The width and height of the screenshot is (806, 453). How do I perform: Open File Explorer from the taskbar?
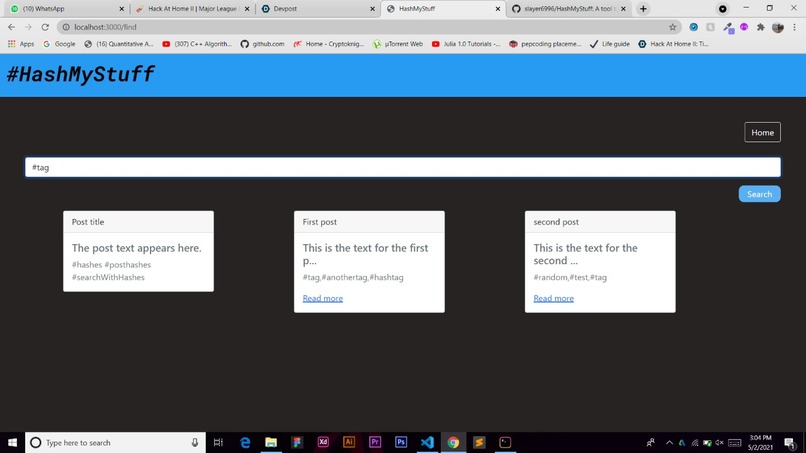pos(271,442)
